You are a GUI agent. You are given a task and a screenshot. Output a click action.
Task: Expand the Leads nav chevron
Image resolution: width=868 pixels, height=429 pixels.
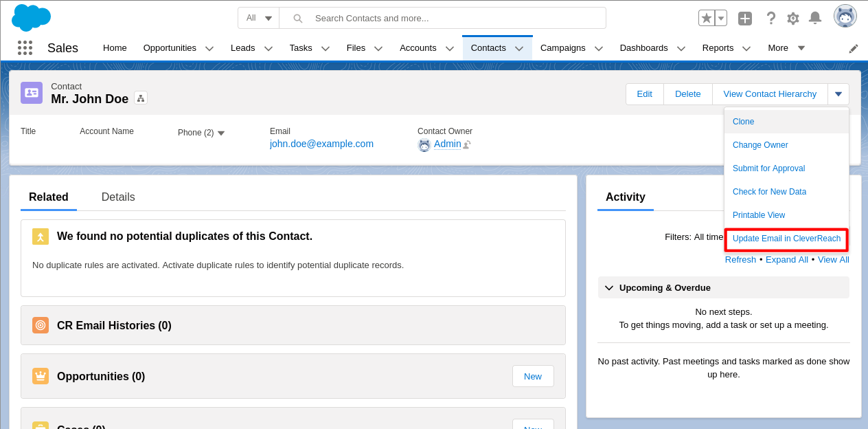[x=269, y=48]
